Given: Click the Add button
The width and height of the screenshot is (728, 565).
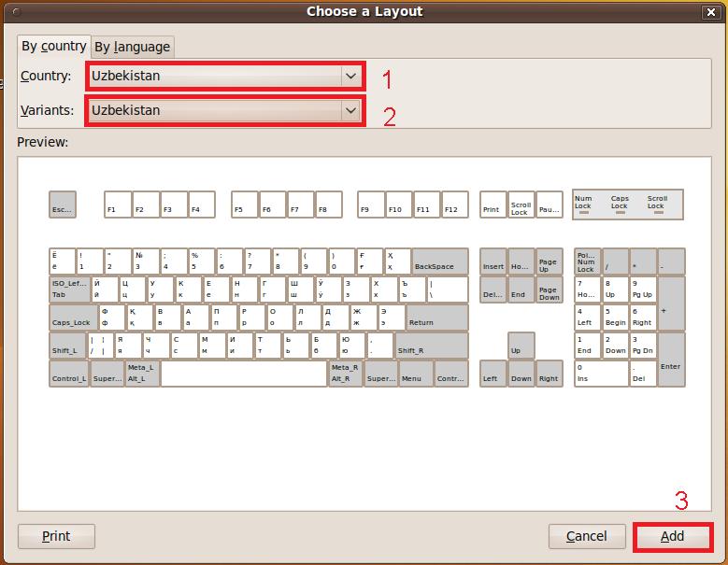Looking at the screenshot, I should tap(672, 537).
